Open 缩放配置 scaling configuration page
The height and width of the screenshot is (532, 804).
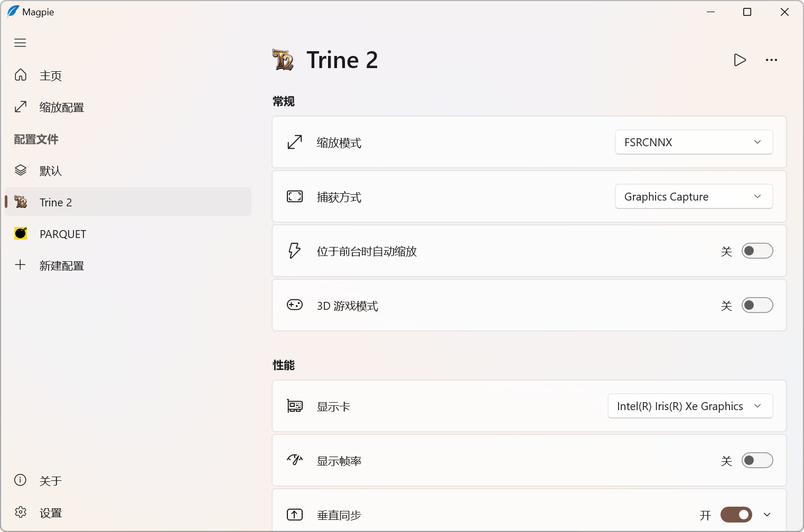[x=128, y=107]
